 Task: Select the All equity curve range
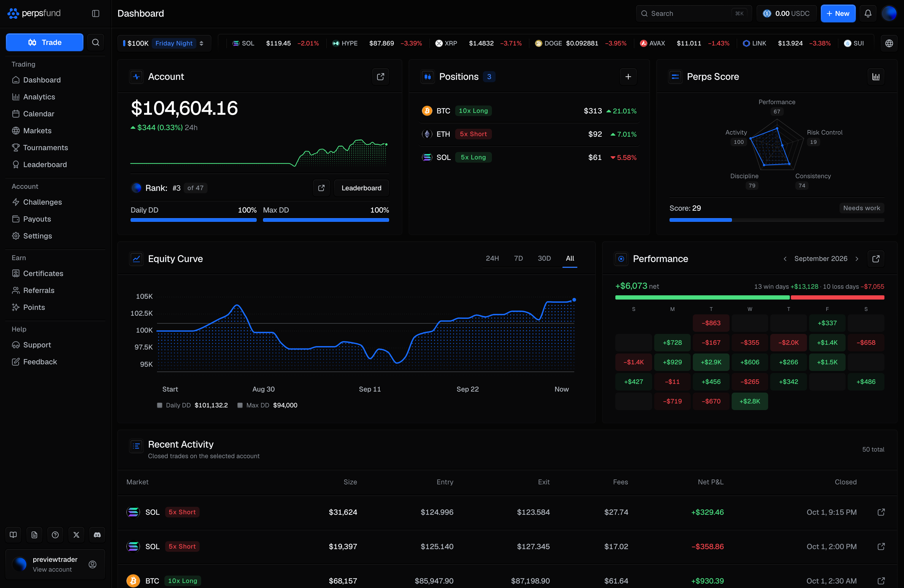[x=570, y=258]
